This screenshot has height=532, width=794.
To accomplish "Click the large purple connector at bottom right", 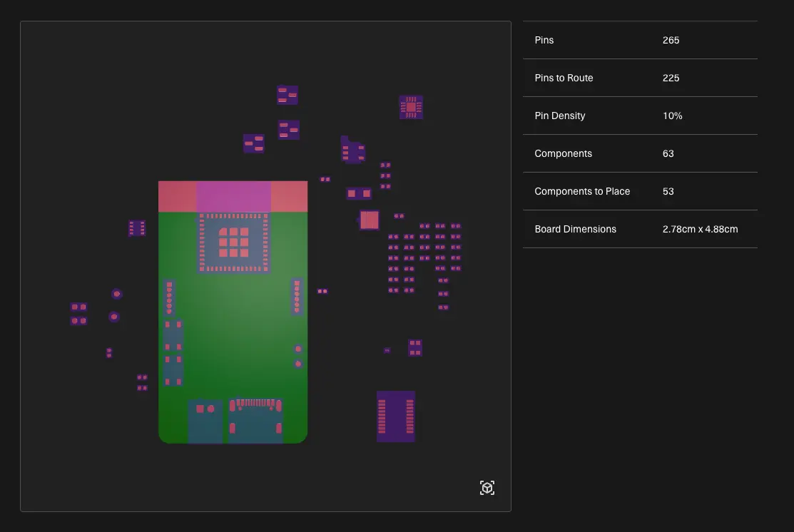I will (395, 416).
